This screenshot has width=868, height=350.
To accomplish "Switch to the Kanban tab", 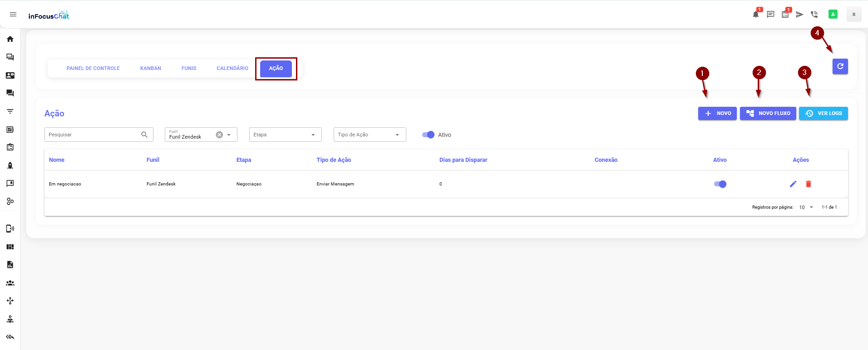I will click(151, 68).
